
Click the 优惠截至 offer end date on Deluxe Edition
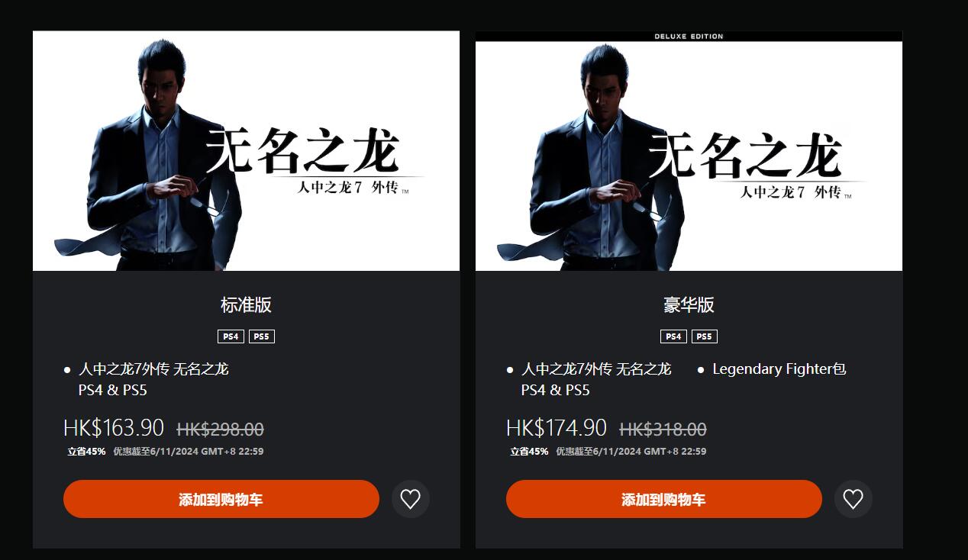point(631,452)
